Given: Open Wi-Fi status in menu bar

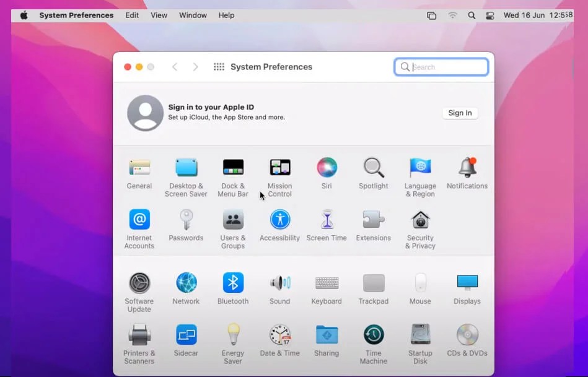Looking at the screenshot, I should click(453, 15).
